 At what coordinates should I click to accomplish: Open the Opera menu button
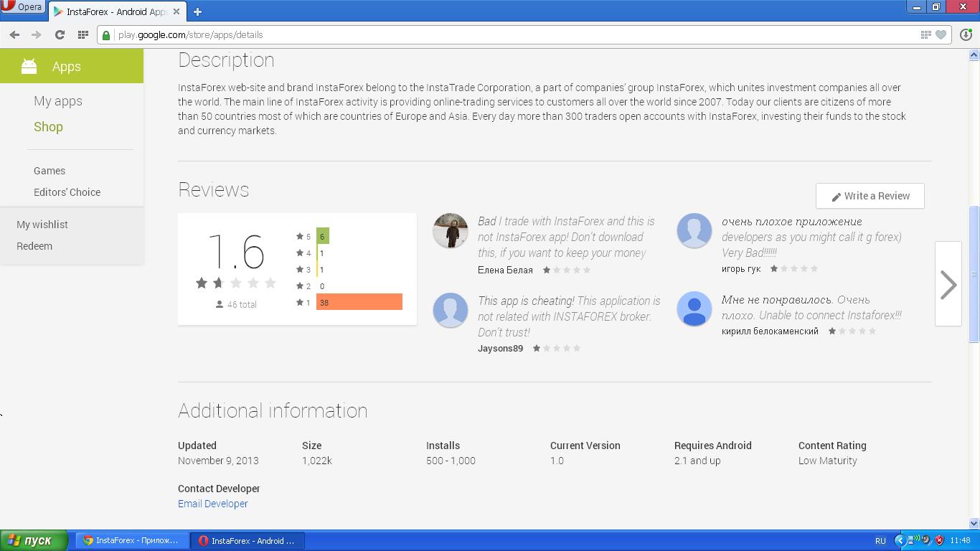coord(24,6)
